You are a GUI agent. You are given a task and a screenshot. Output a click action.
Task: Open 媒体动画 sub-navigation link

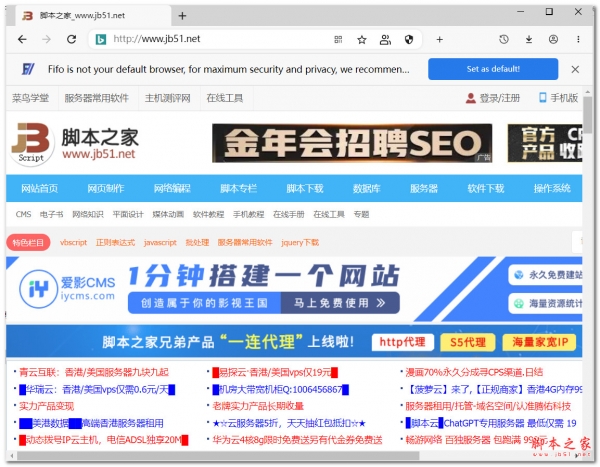(x=168, y=214)
